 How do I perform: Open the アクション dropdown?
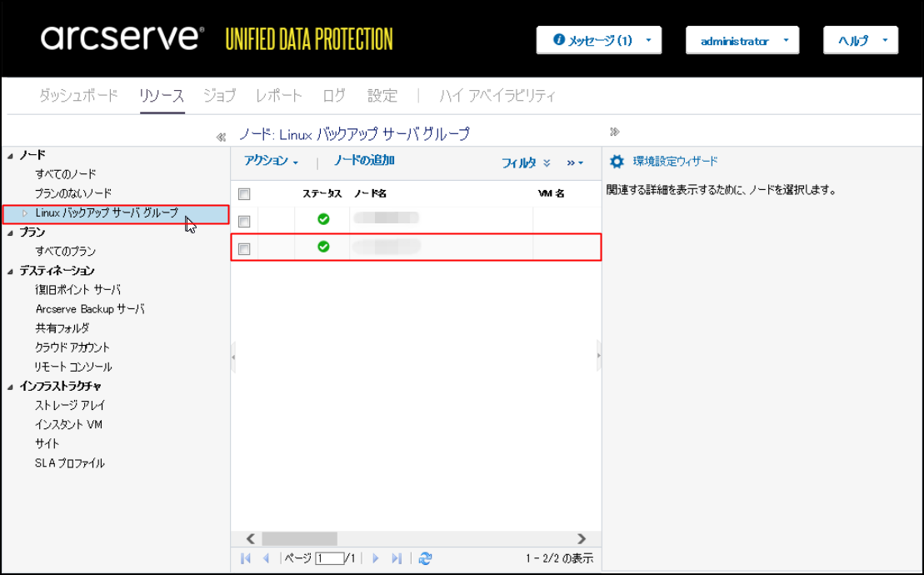(x=271, y=161)
